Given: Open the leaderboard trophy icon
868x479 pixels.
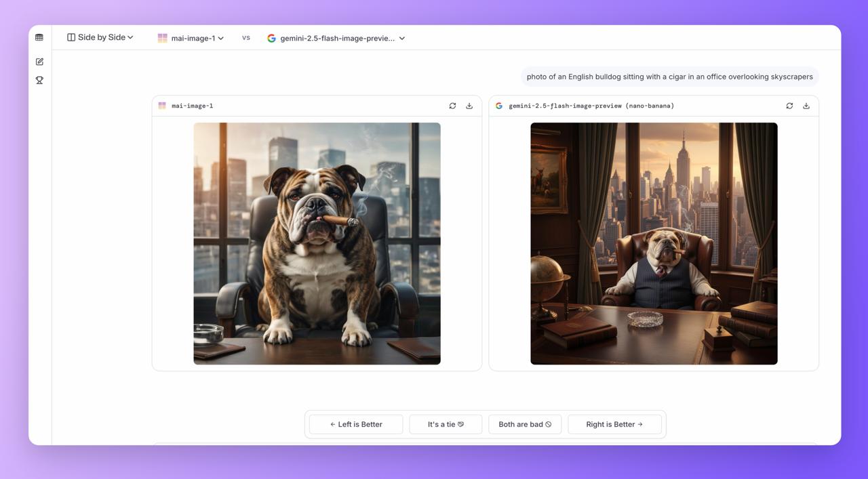Looking at the screenshot, I should [x=39, y=80].
